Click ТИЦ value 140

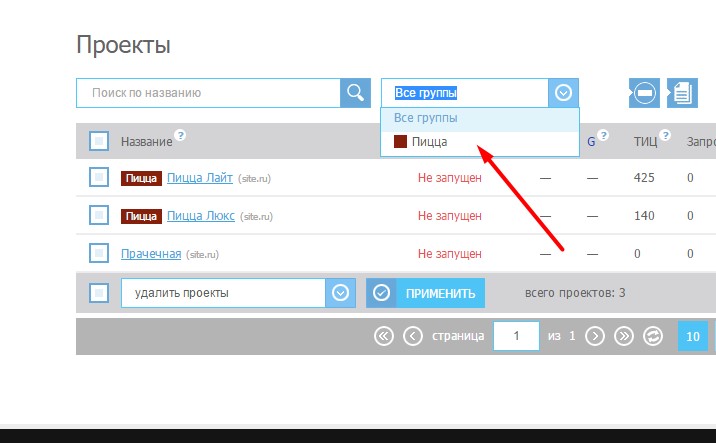click(644, 215)
